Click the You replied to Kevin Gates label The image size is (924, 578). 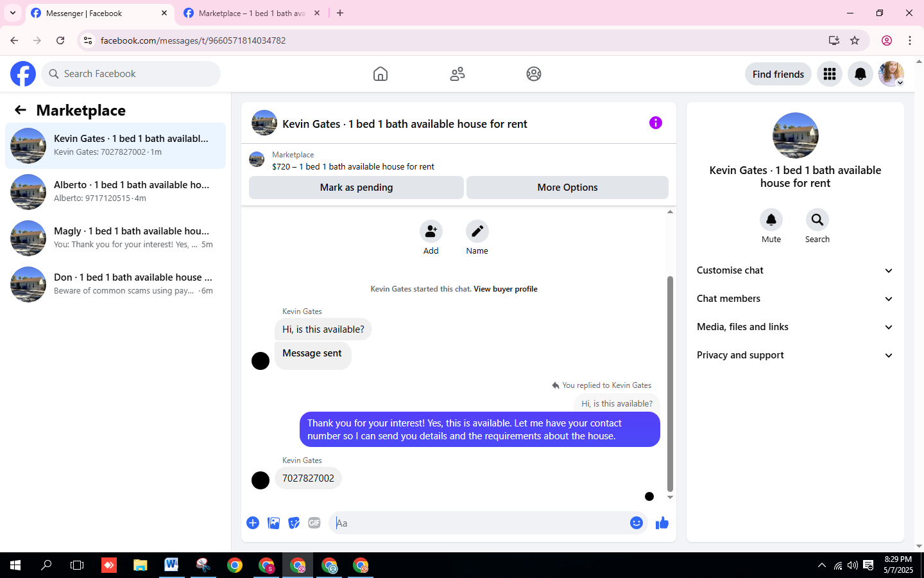(x=606, y=385)
